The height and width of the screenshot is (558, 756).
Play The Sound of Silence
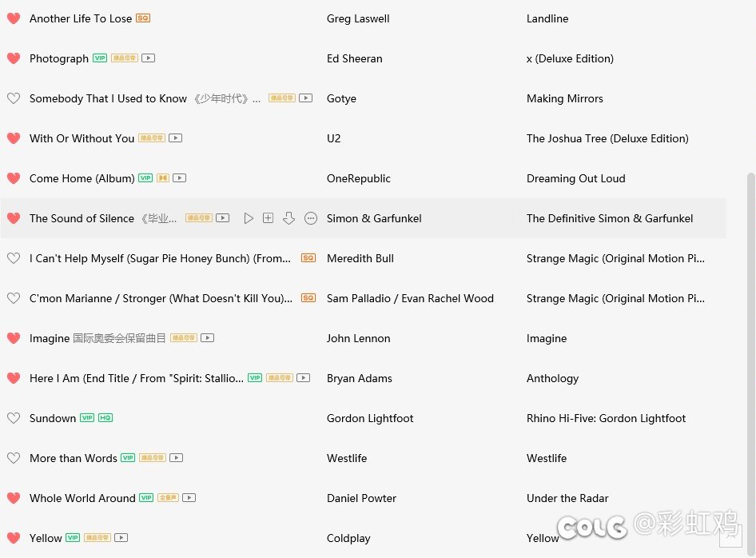(x=249, y=218)
